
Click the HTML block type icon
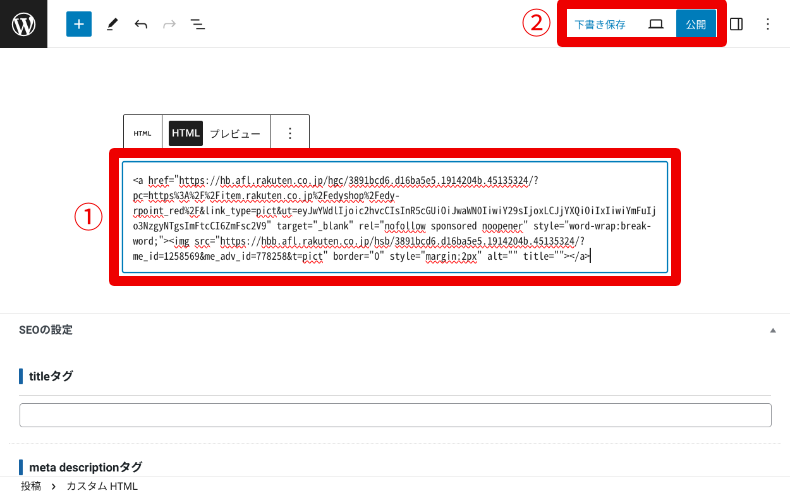(x=143, y=133)
